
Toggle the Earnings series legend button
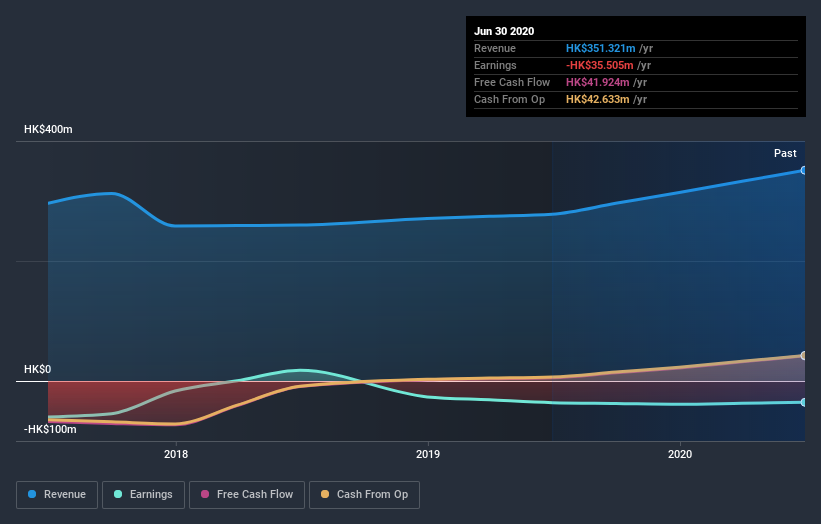tap(143, 495)
